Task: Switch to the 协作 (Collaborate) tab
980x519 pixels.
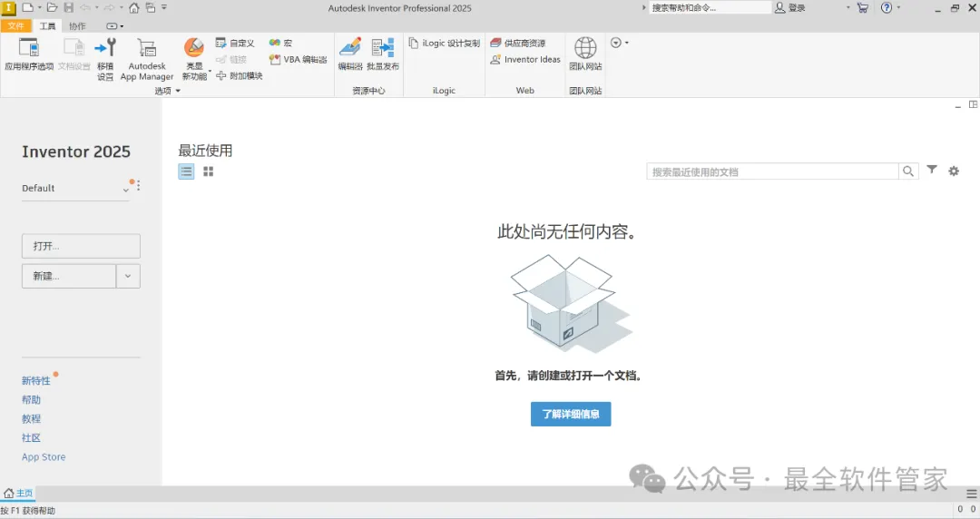Action: point(77,25)
